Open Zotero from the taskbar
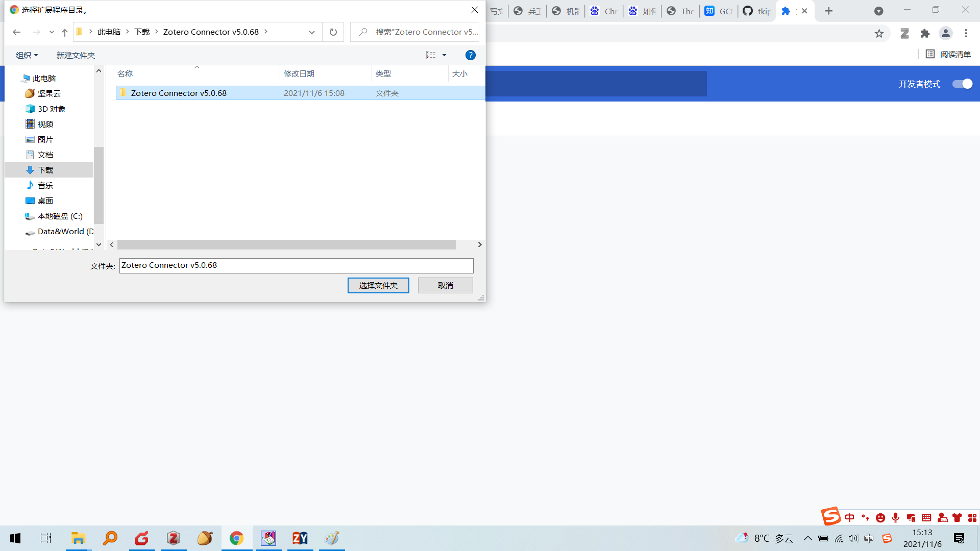The image size is (980, 551). click(x=174, y=538)
